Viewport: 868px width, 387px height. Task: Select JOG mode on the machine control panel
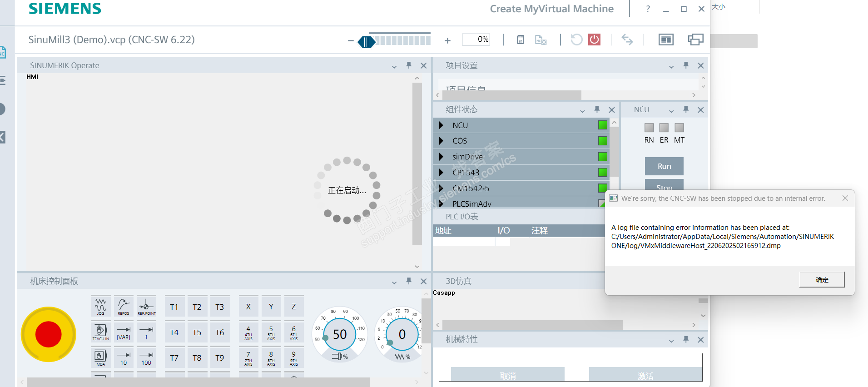[x=101, y=306]
